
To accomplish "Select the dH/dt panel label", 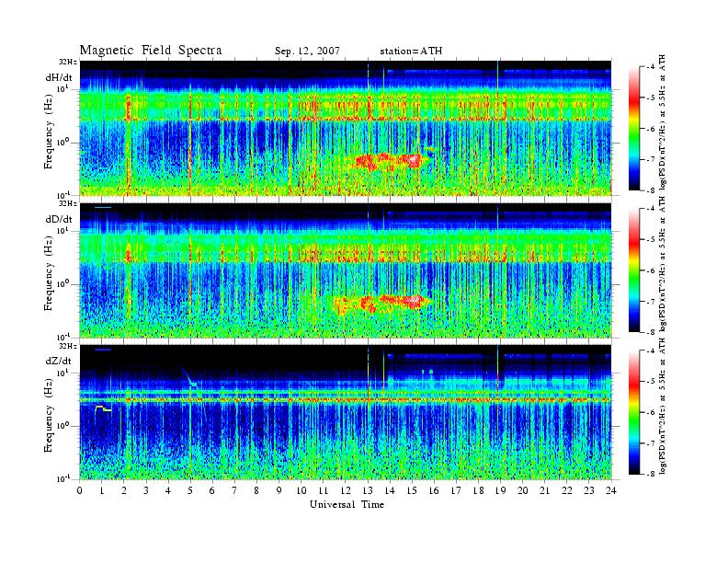I will [59, 77].
